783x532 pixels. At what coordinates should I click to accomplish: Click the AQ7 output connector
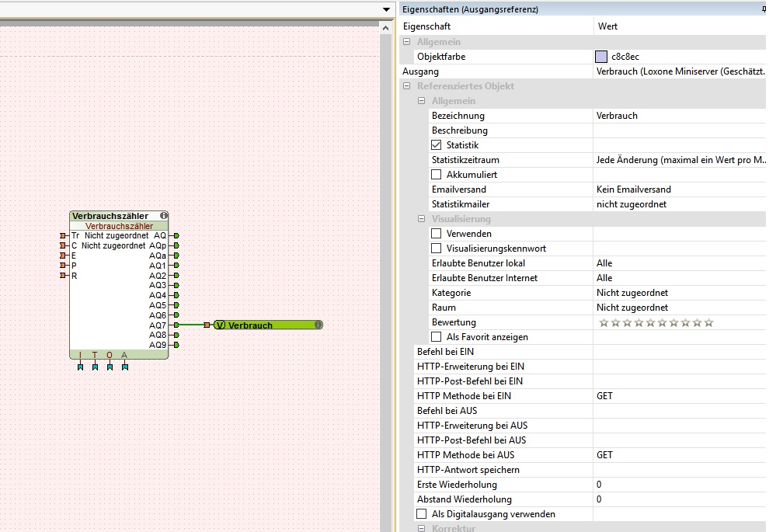(x=176, y=325)
